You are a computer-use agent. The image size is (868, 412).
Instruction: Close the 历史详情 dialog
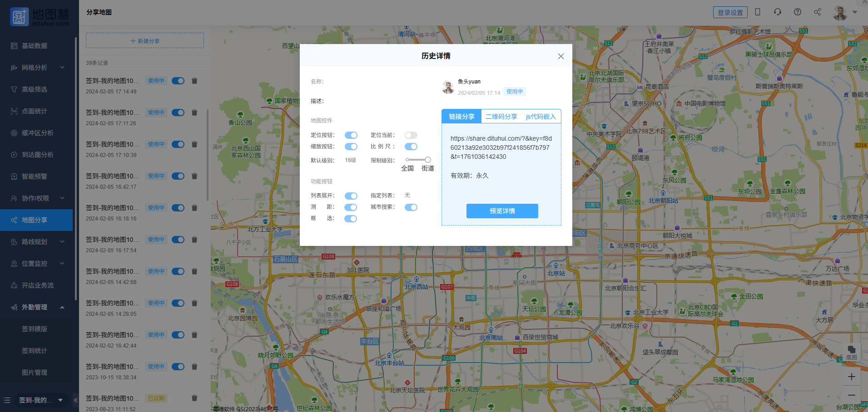click(561, 56)
